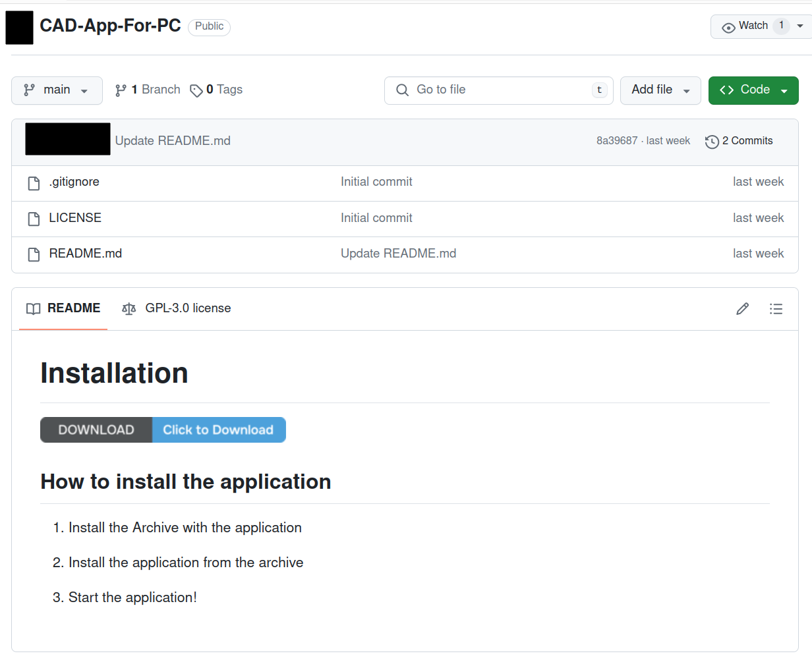Image resolution: width=812 pixels, height=666 pixels.
Task: Click the eye icon on the Watch button
Action: [x=728, y=26]
